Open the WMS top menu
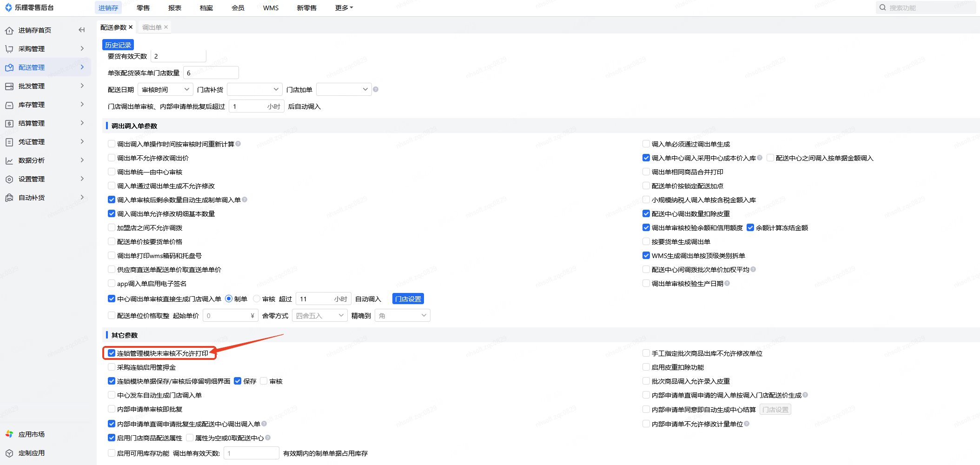Viewport: 980px width, 465px height. pos(271,8)
